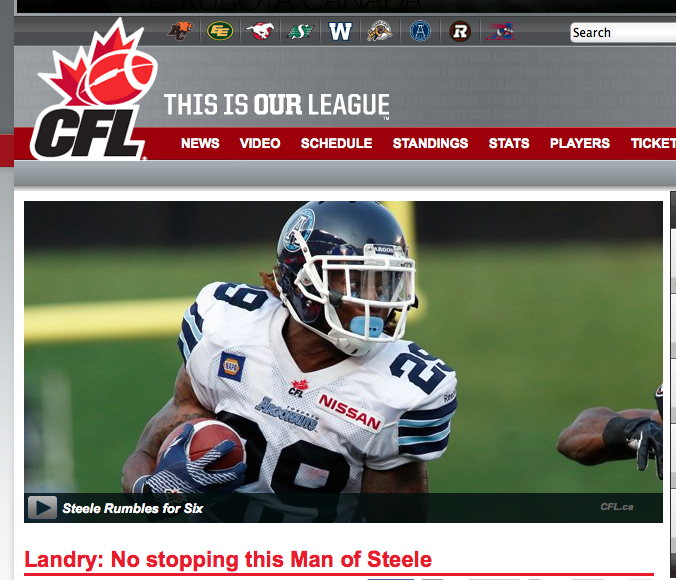The image size is (676, 580).
Task: Open the Players menu
Action: pos(579,143)
